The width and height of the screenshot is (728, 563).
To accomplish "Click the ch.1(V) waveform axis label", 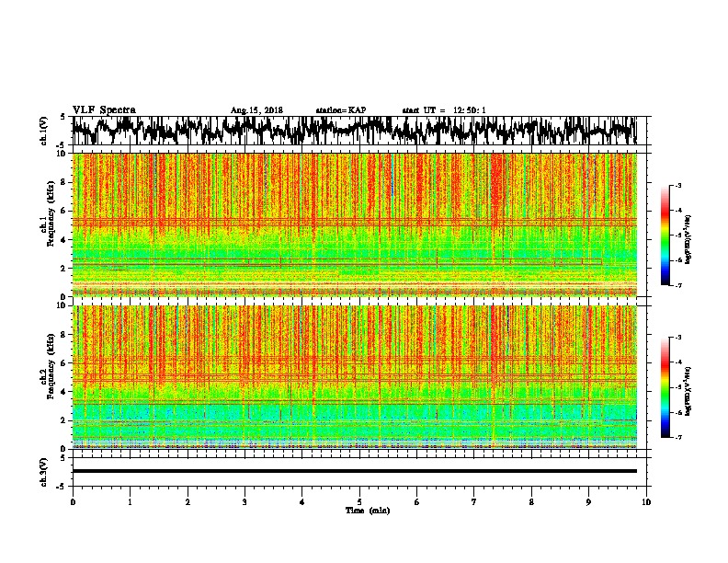I will [44, 131].
